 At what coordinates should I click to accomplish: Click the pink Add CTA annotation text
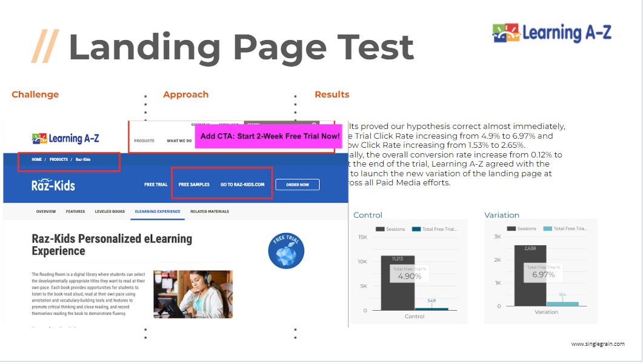[270, 136]
